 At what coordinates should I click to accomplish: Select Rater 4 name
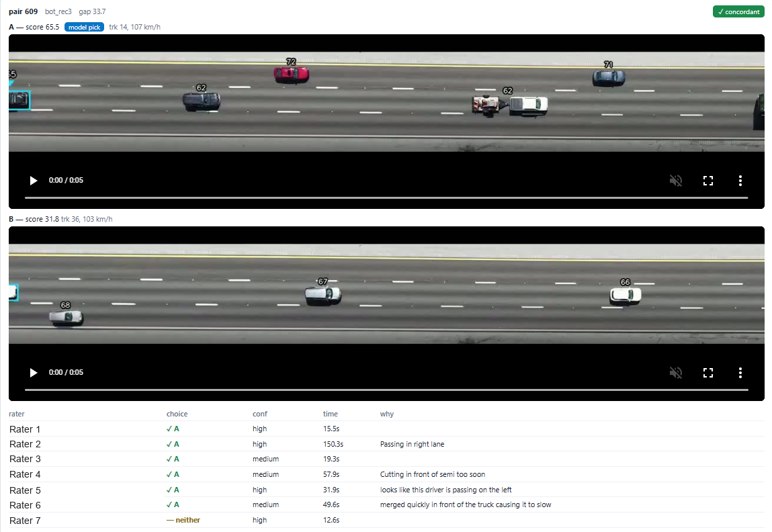pos(25,474)
